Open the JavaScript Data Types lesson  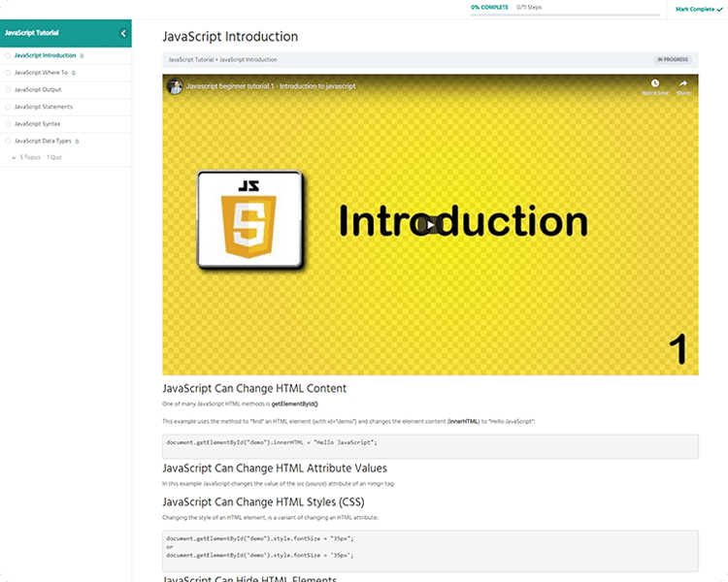coord(43,141)
